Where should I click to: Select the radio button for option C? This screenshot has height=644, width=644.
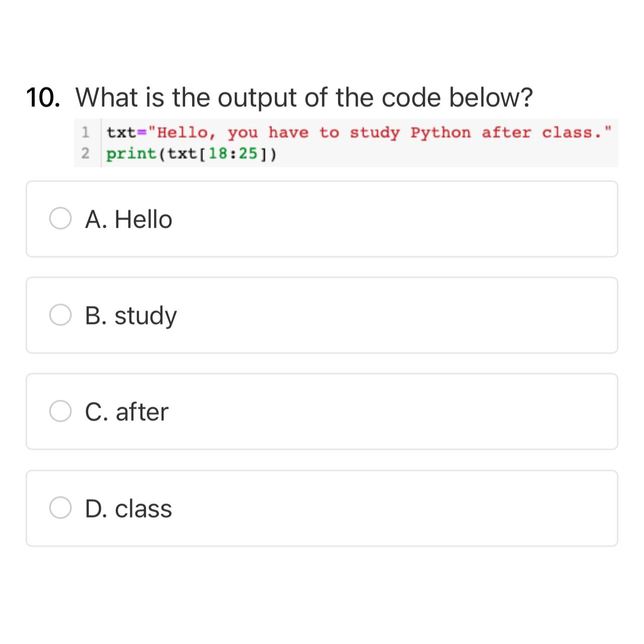[x=60, y=411]
